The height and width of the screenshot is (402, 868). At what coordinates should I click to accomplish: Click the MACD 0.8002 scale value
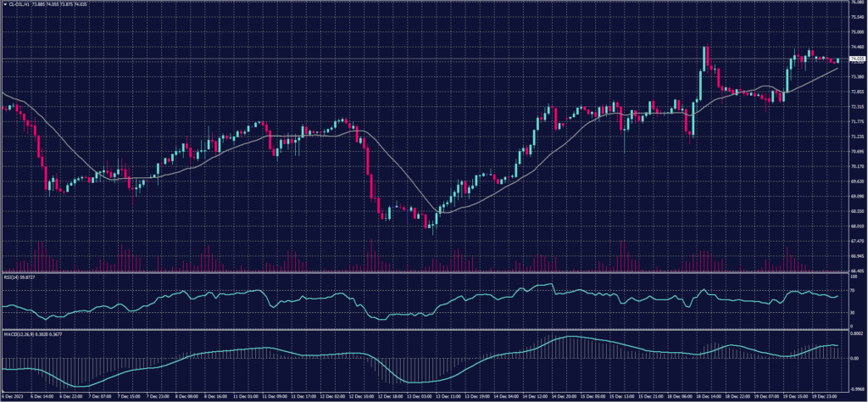point(854,332)
